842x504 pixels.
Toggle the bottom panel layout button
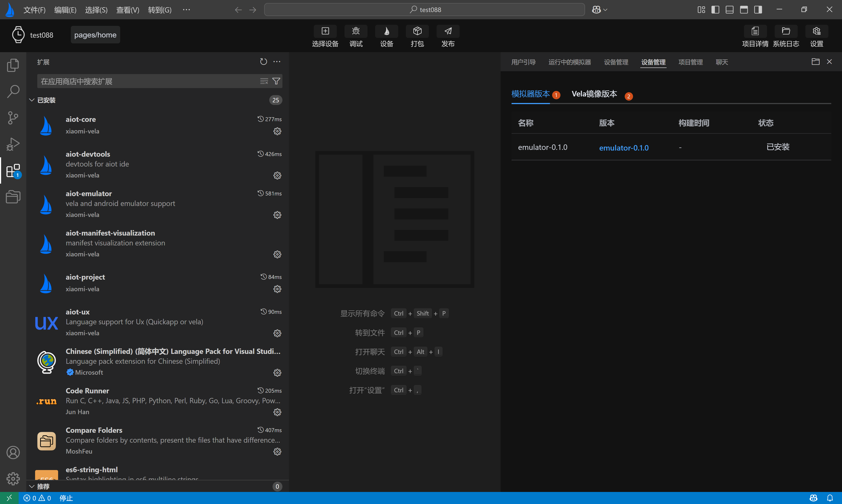point(729,9)
